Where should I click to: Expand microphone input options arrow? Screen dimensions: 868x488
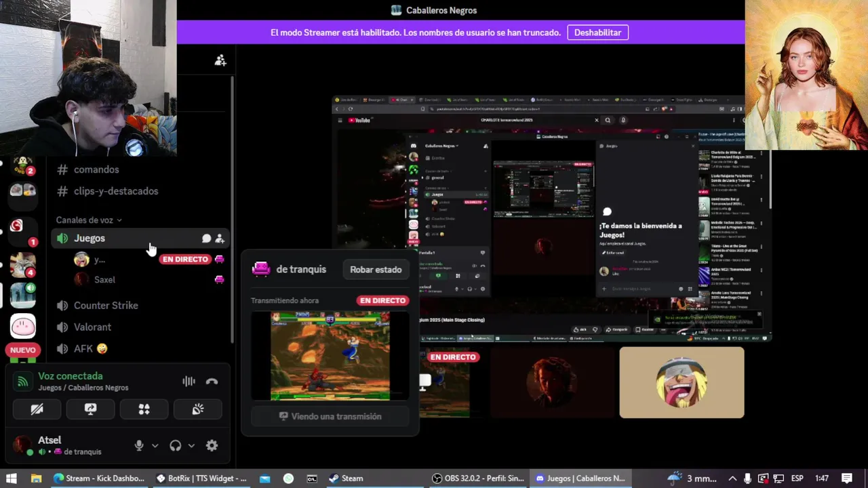point(155,445)
